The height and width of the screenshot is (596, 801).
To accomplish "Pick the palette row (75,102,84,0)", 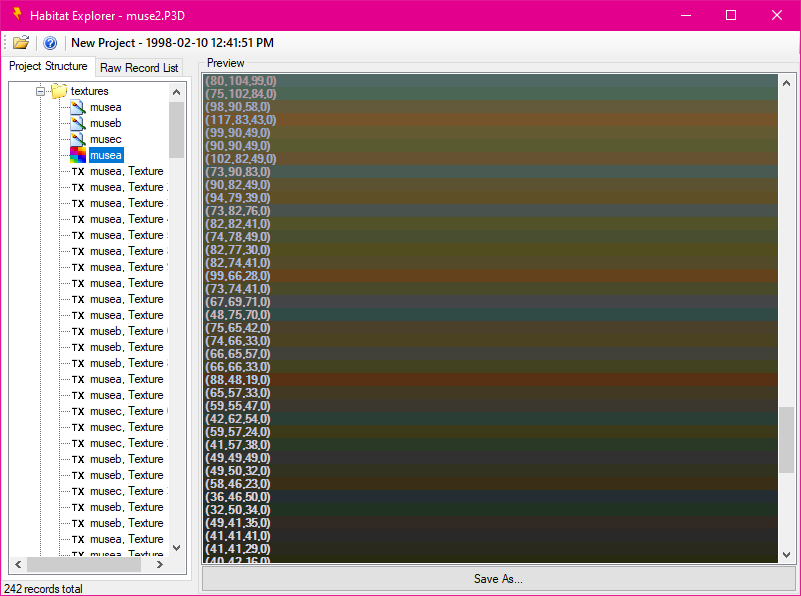I will point(490,94).
